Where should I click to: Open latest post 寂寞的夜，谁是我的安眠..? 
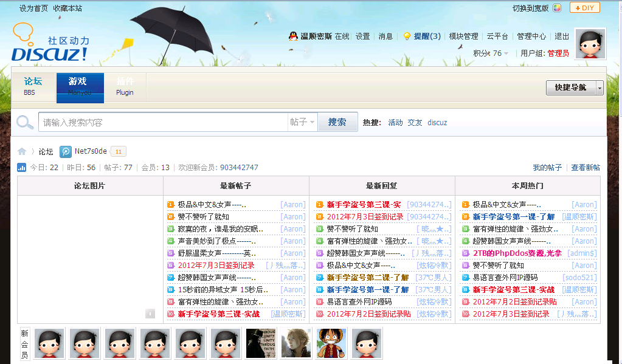tap(221, 229)
